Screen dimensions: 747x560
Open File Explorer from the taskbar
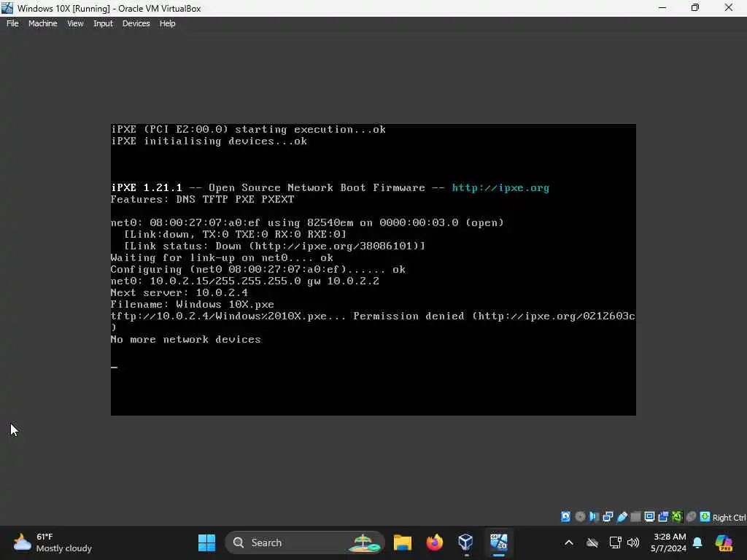click(x=403, y=542)
